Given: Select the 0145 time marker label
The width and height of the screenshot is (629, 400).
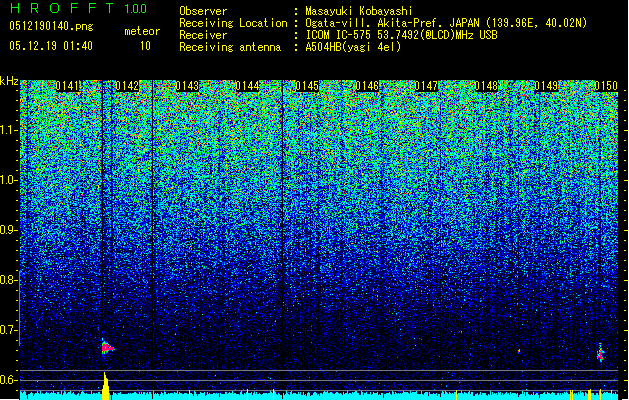Looking at the screenshot, I should 307,86.
